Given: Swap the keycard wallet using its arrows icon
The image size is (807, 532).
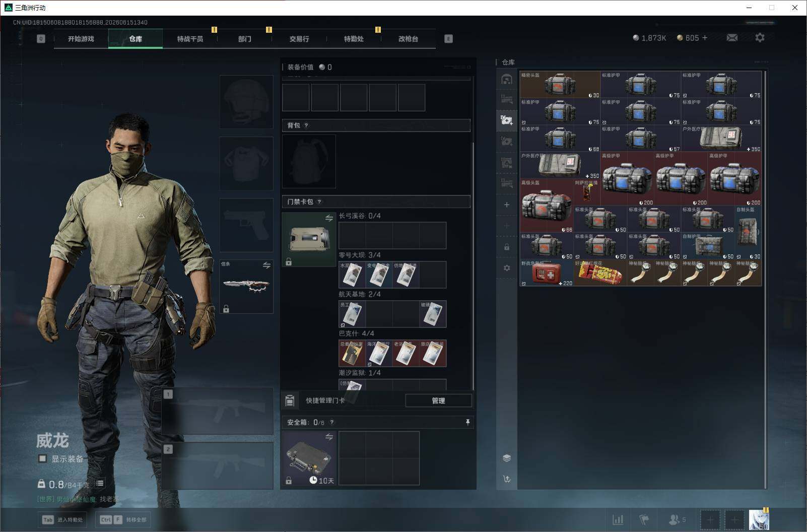Looking at the screenshot, I should (329, 218).
